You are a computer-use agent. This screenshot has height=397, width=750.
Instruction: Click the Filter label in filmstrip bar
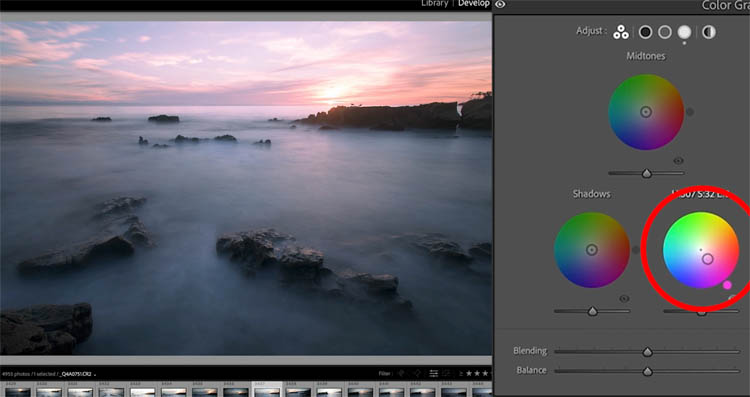click(x=385, y=374)
